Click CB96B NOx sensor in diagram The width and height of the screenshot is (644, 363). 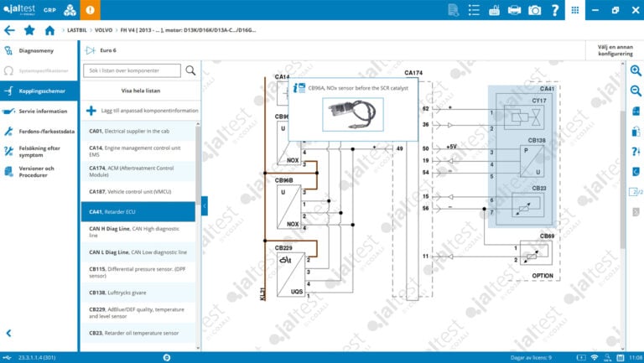[x=289, y=207]
